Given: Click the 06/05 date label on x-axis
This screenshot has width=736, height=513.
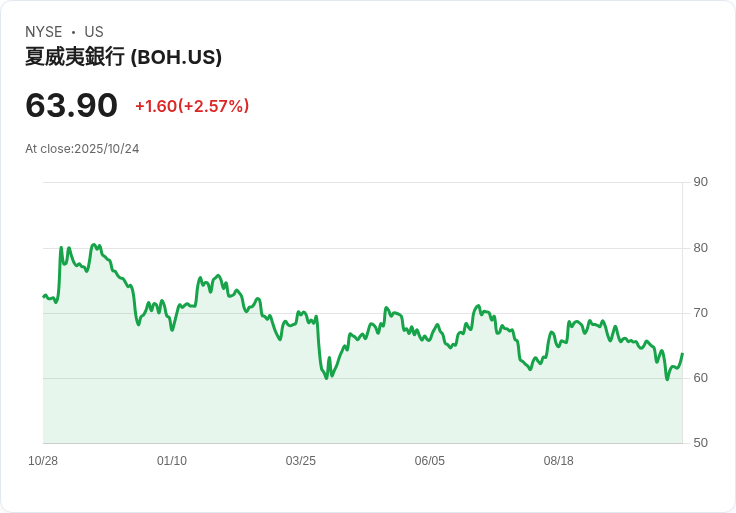Looking at the screenshot, I should coord(429,461).
